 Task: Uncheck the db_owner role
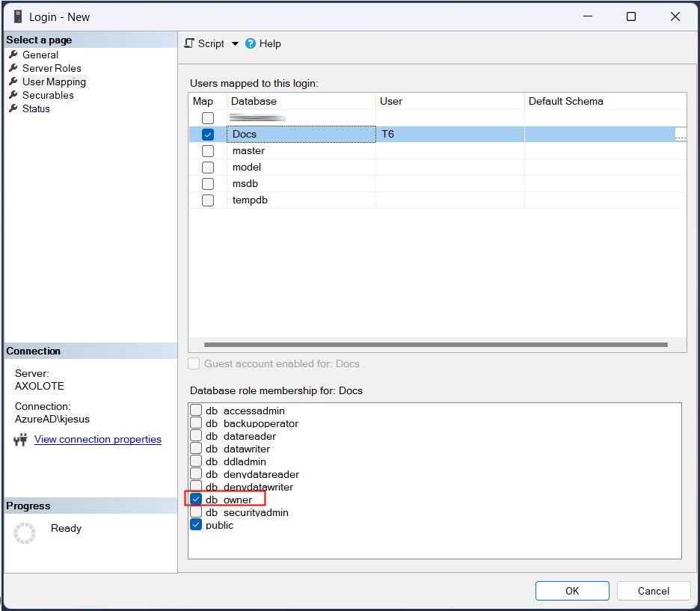click(x=196, y=499)
